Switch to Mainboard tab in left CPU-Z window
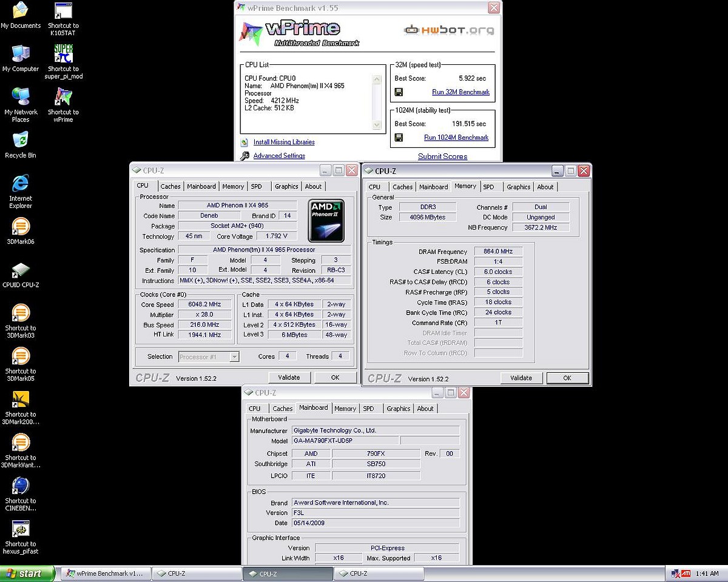 click(x=201, y=187)
